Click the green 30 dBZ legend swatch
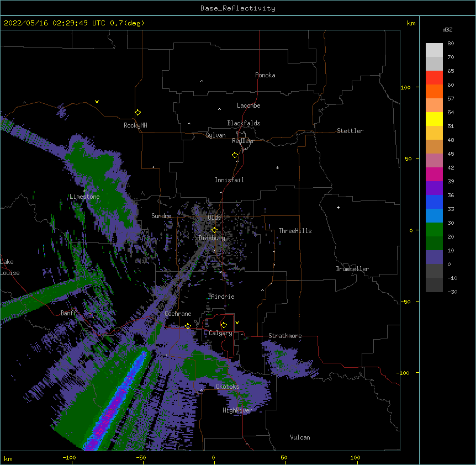The width and height of the screenshot is (476, 465). click(x=434, y=230)
